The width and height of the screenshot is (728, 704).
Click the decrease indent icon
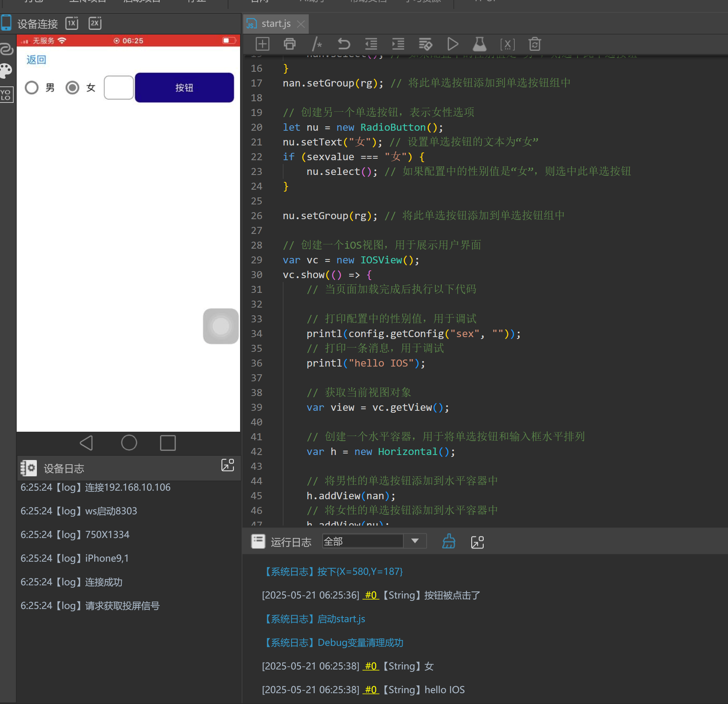pos(371,44)
